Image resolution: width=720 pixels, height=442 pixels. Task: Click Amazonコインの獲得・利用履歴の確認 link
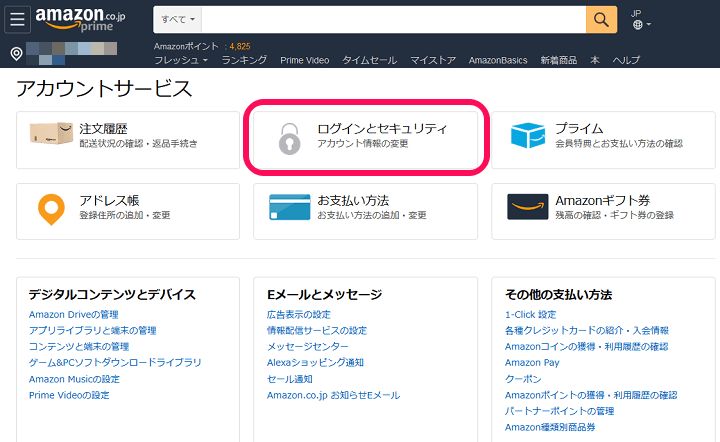[586, 347]
